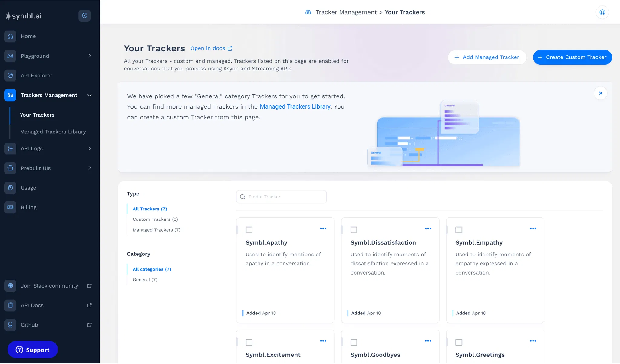This screenshot has height=364, width=620.
Task: Filter by Custom Trackers (0)
Action: click(x=155, y=219)
